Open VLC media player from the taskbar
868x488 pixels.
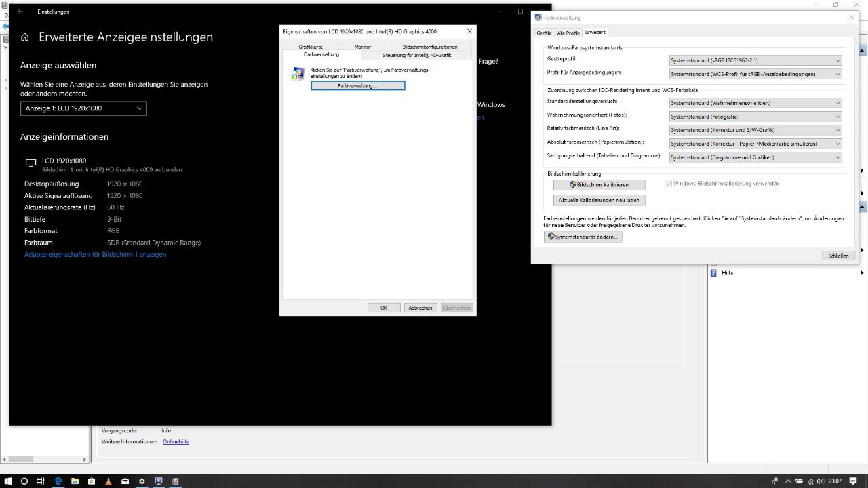(108, 481)
